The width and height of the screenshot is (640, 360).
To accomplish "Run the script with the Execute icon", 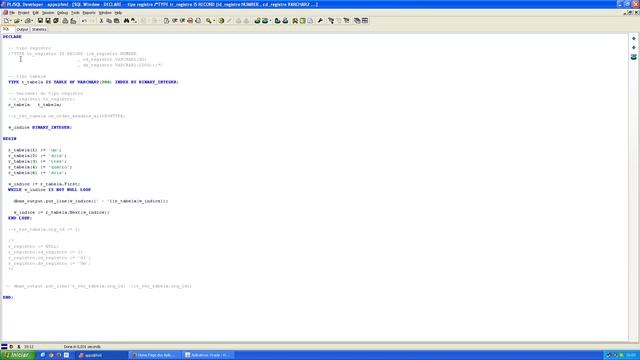I will (221, 20).
